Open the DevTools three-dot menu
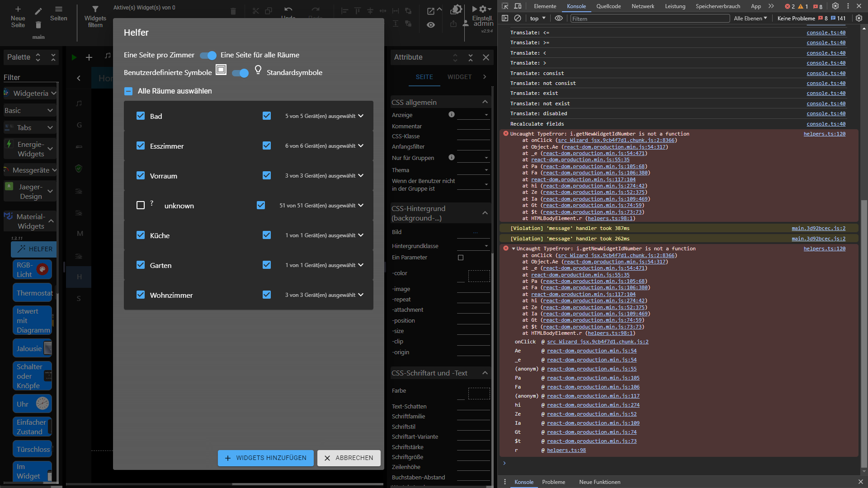 point(848,6)
